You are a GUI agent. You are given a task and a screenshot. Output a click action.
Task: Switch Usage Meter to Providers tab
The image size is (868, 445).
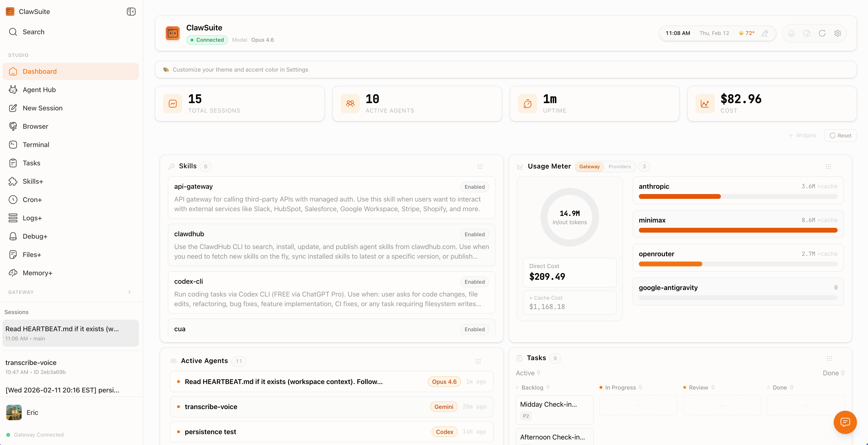point(619,167)
